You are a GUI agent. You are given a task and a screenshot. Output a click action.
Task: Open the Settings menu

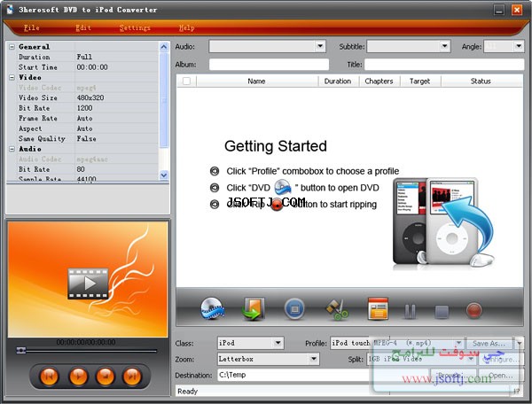point(135,27)
